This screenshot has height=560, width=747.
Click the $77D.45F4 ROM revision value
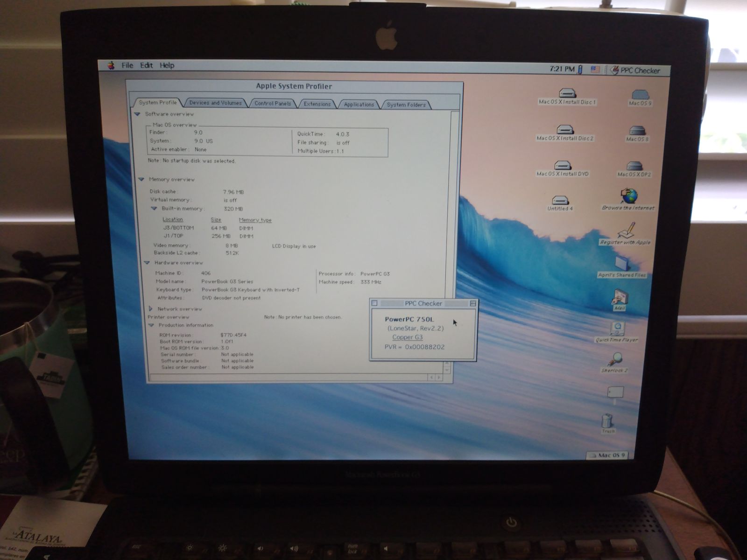[x=233, y=335]
